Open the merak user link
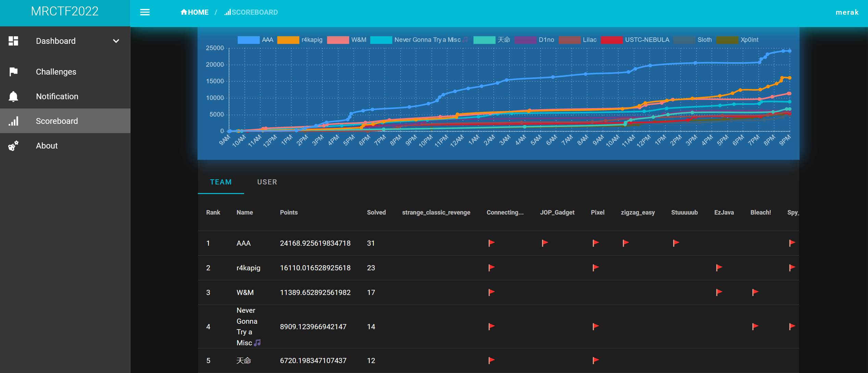The width and height of the screenshot is (868, 373). point(847,12)
